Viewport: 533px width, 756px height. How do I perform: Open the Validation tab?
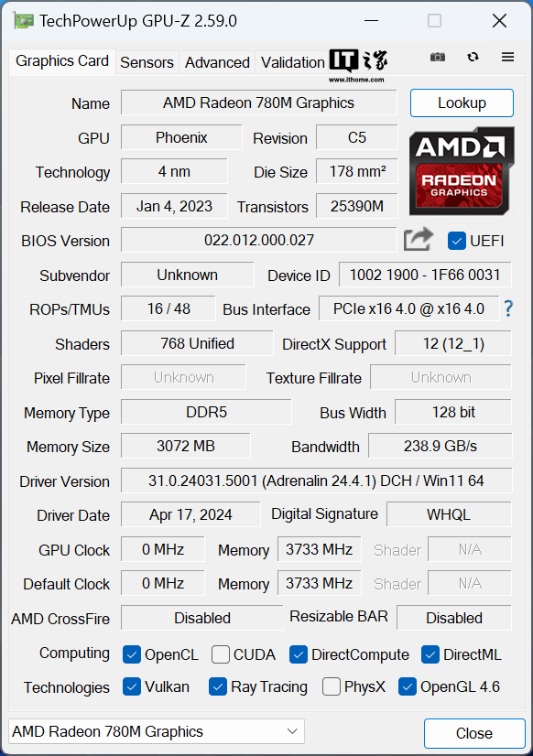click(x=292, y=62)
